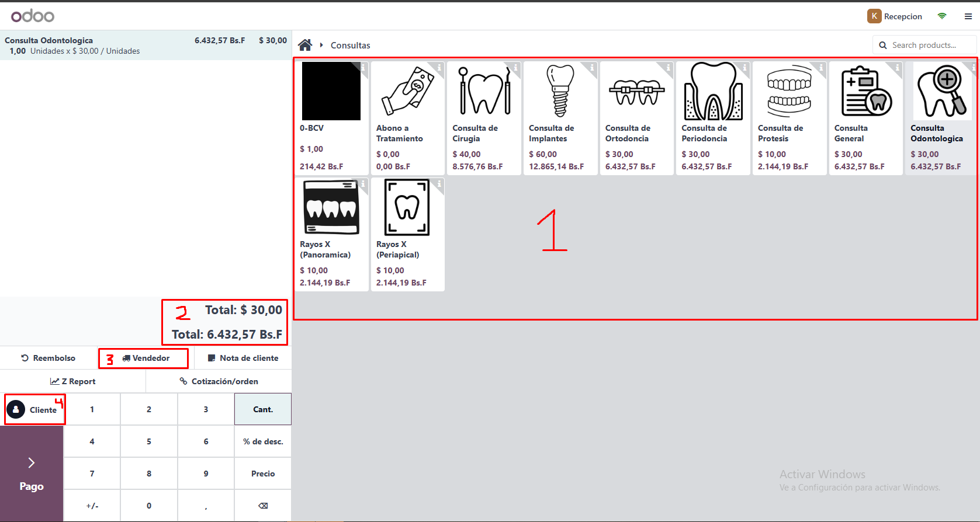The height and width of the screenshot is (522, 980).
Task: Add Consulta de Periodoncia to the order
Action: coord(713,118)
